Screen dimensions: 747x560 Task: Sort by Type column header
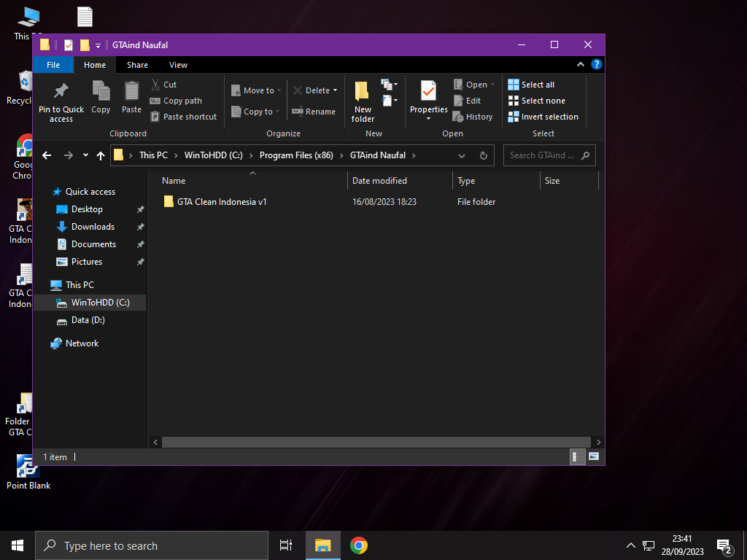[496, 181]
